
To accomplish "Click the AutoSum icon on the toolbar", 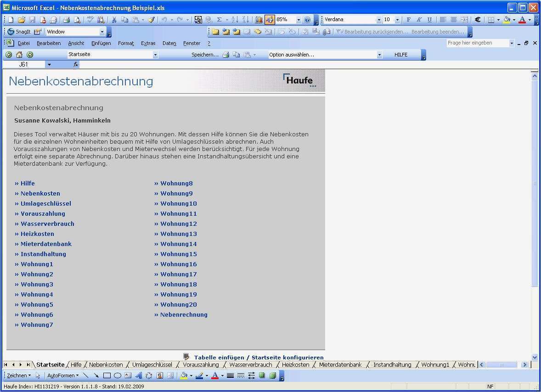I will click(219, 19).
